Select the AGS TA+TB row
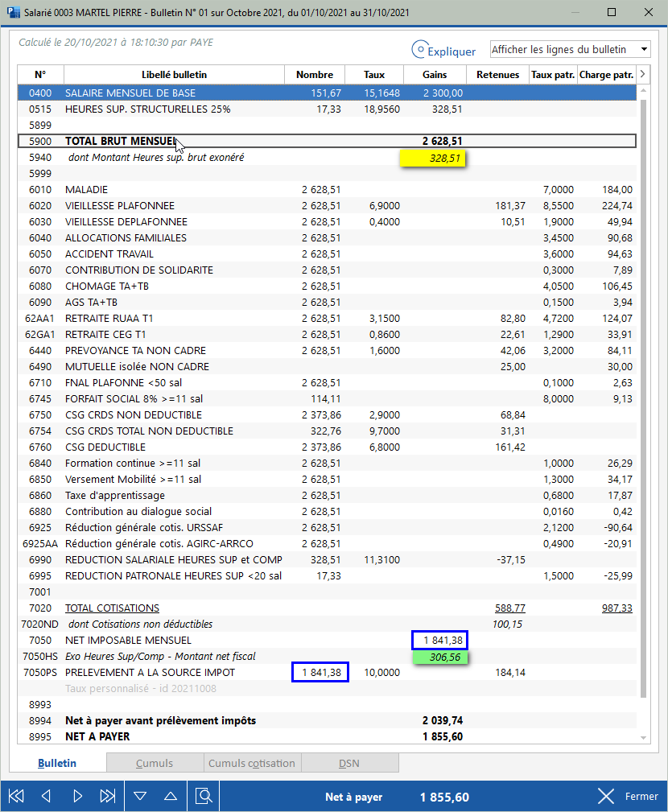Viewport: 668px width, 812px height. click(327, 302)
